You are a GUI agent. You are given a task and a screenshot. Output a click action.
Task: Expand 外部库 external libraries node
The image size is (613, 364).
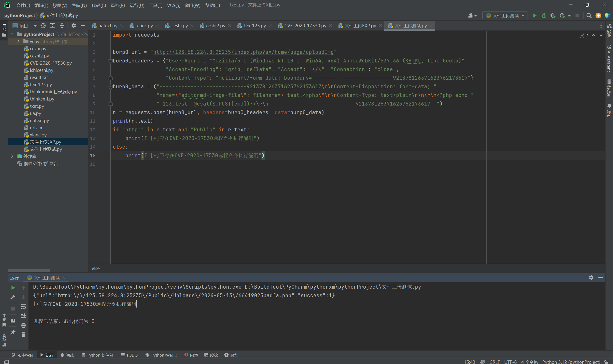tap(12, 156)
